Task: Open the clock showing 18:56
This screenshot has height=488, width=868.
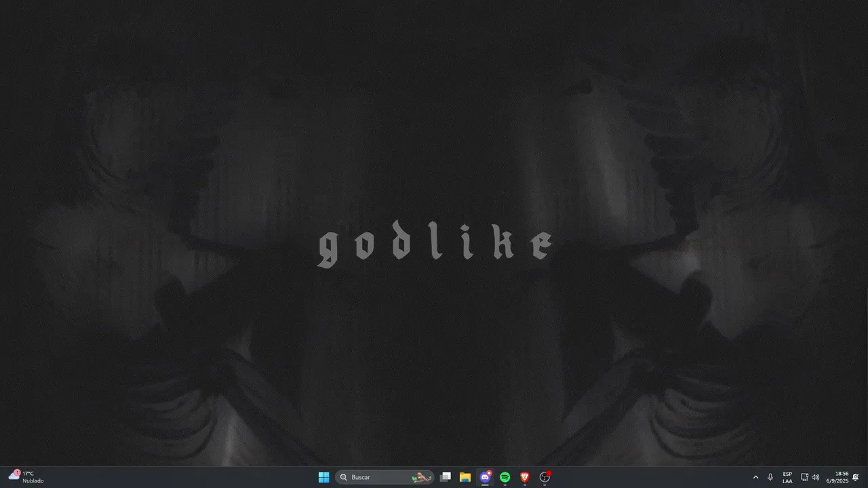Action: pos(837,477)
